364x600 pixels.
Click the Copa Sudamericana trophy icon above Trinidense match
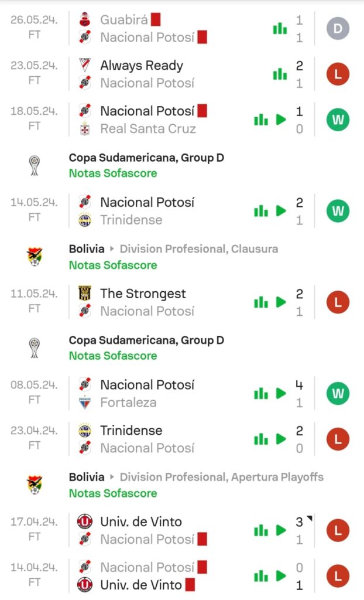click(x=35, y=165)
